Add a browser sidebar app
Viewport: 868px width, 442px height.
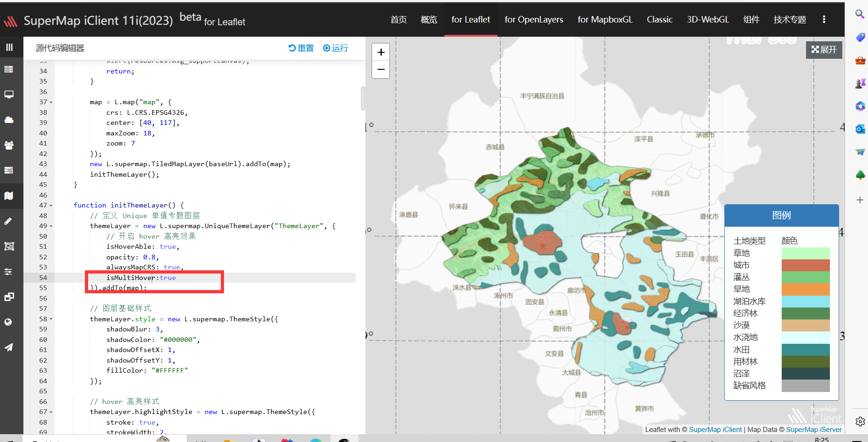click(860, 200)
